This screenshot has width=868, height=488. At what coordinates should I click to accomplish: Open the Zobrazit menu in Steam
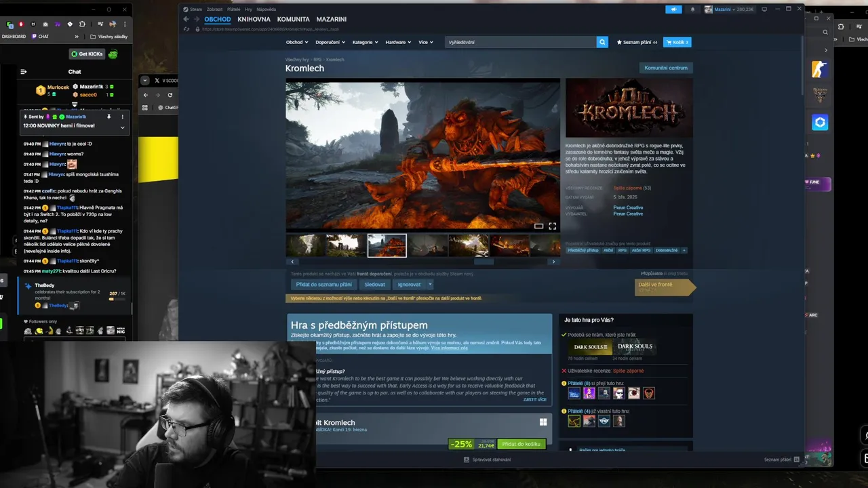214,9
